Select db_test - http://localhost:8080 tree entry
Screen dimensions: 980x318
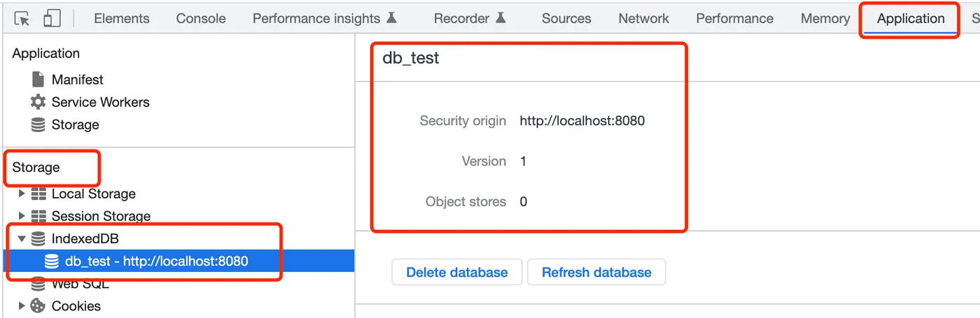pos(156,261)
